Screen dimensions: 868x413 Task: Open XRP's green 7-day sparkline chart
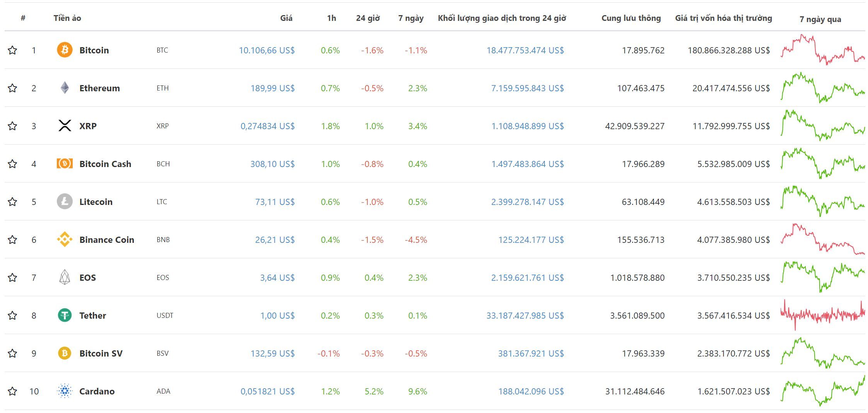point(823,125)
